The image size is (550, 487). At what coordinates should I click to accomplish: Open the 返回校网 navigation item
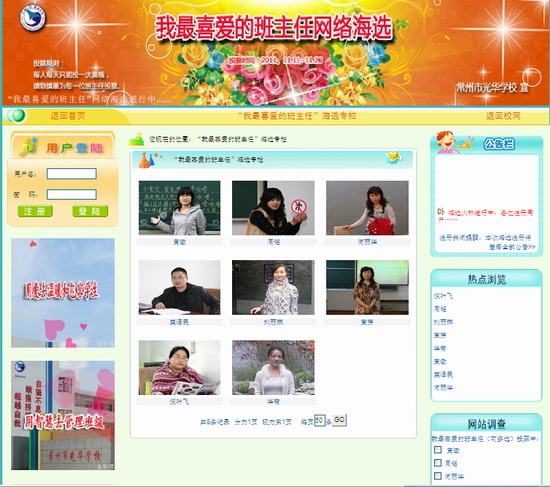tap(503, 116)
